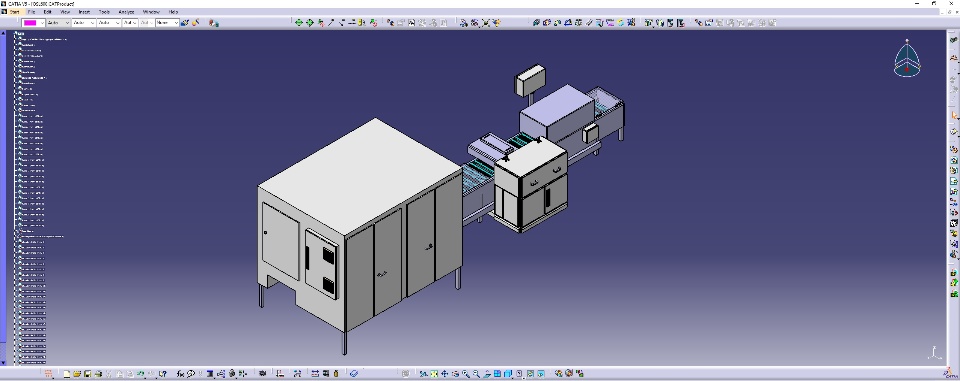The image size is (960, 381).
Task: Click the What's This help icon
Action: tap(163, 374)
